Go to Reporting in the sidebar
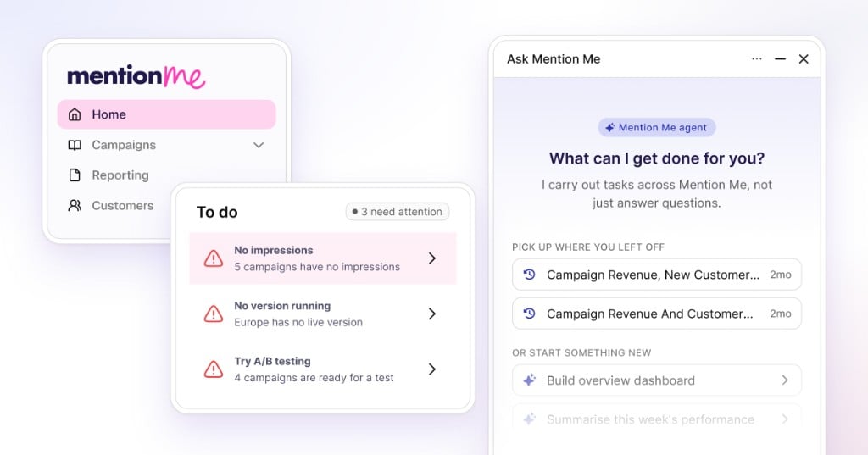The width and height of the screenshot is (868, 455). tap(120, 175)
